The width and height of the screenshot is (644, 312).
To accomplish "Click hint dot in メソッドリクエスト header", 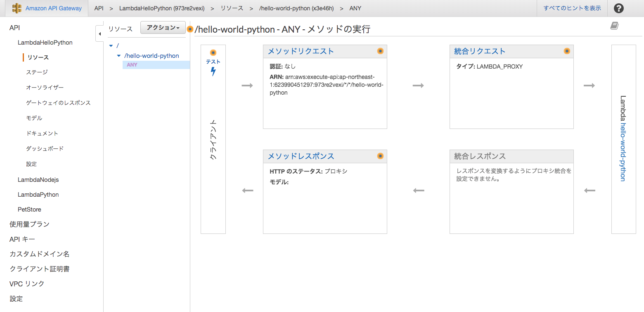I will click(380, 51).
